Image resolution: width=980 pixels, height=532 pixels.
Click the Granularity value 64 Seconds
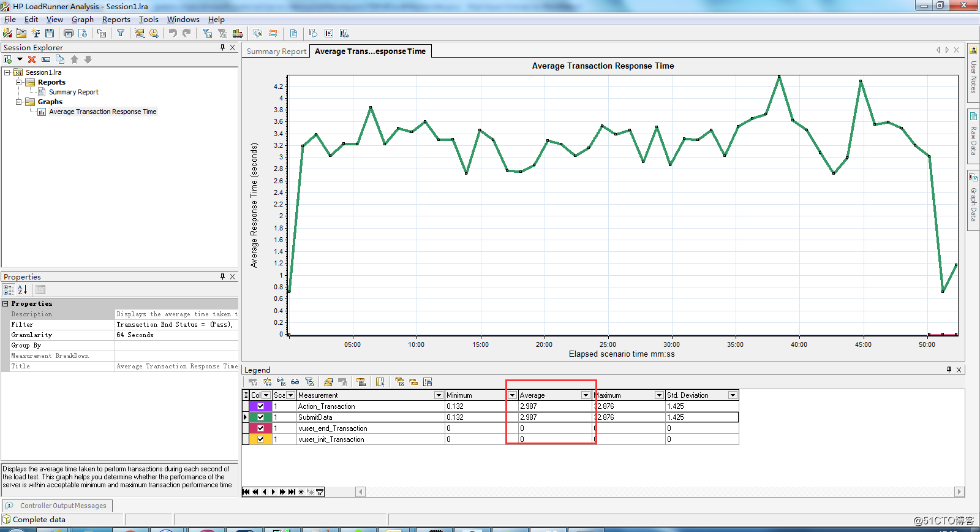pyautogui.click(x=176, y=335)
